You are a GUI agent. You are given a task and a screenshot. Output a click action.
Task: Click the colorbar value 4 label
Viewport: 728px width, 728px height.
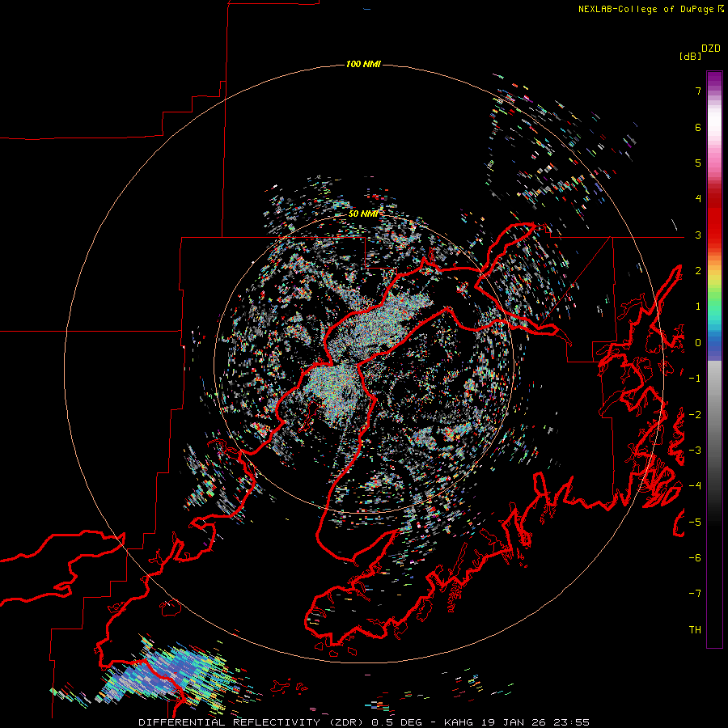pyautogui.click(x=698, y=199)
